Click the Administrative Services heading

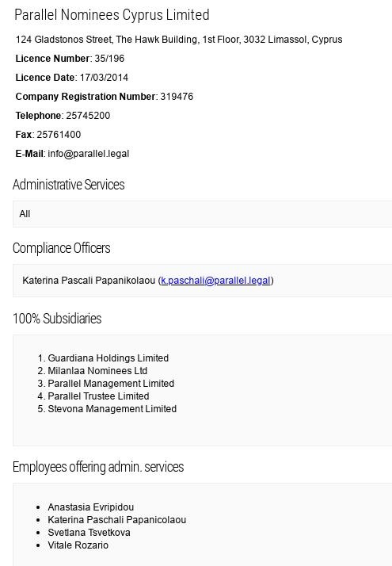[69, 185]
